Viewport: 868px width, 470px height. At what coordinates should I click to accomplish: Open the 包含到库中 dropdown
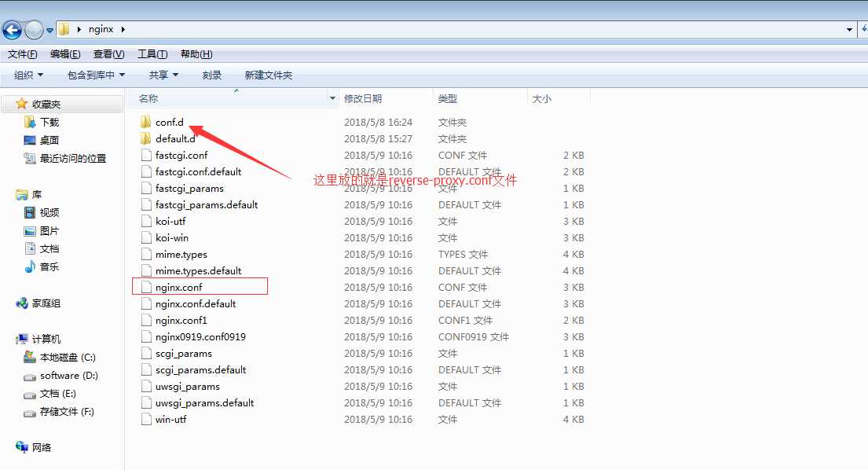[x=97, y=75]
